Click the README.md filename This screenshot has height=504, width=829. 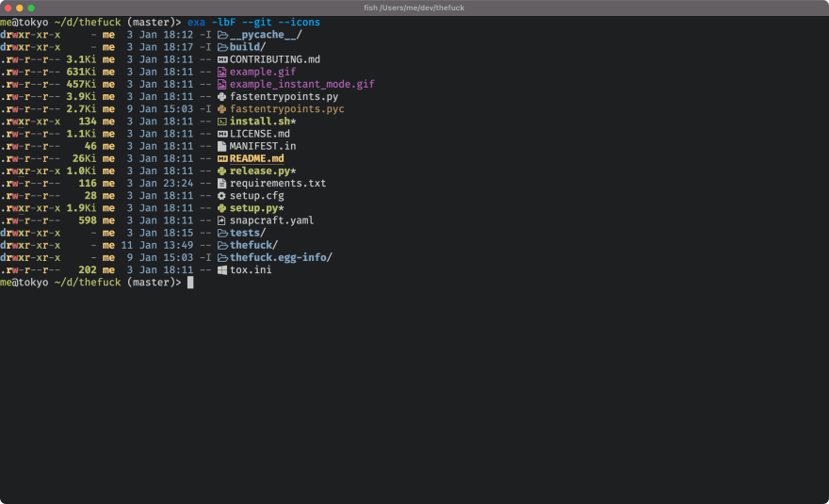point(256,158)
